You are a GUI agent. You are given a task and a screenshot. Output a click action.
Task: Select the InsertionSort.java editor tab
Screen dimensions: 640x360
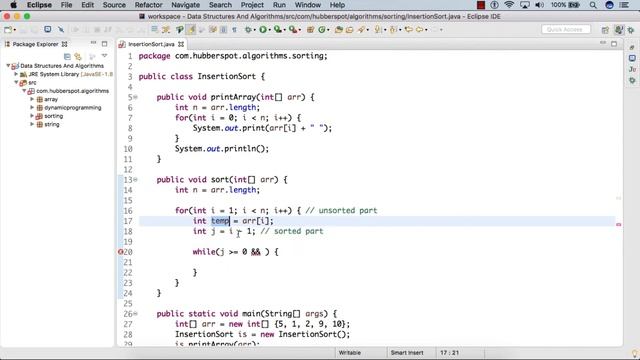pyautogui.click(x=151, y=44)
